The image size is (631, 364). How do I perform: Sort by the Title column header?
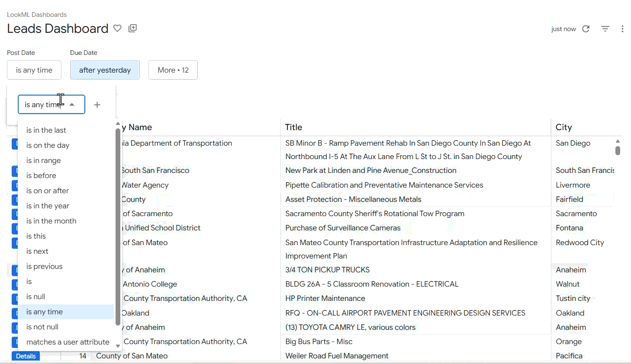(x=293, y=127)
